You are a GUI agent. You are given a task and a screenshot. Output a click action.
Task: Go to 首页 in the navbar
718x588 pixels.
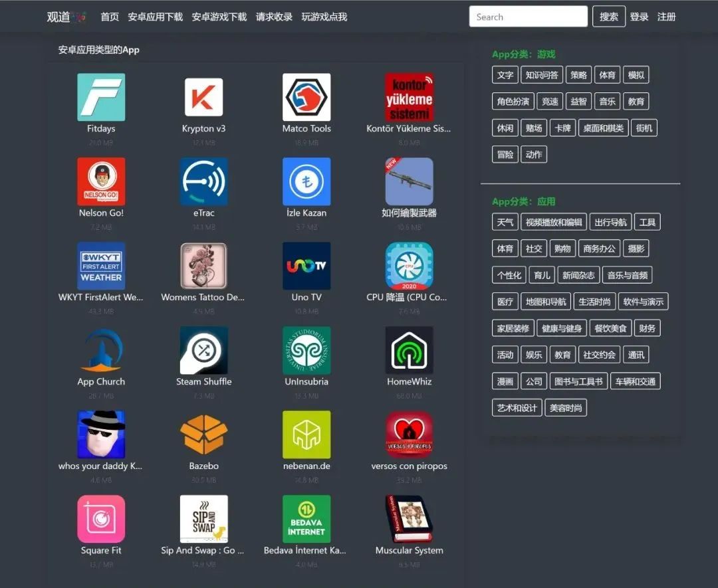[x=110, y=17]
